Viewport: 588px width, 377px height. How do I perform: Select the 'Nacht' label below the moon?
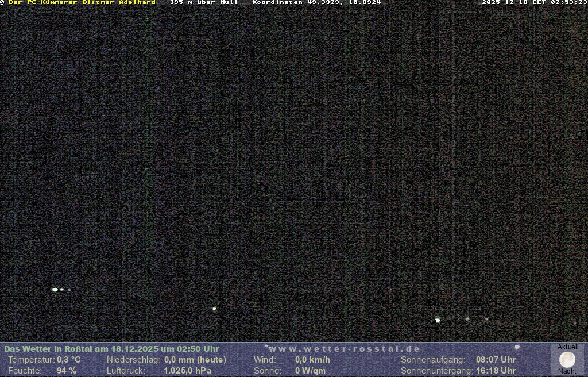click(567, 371)
